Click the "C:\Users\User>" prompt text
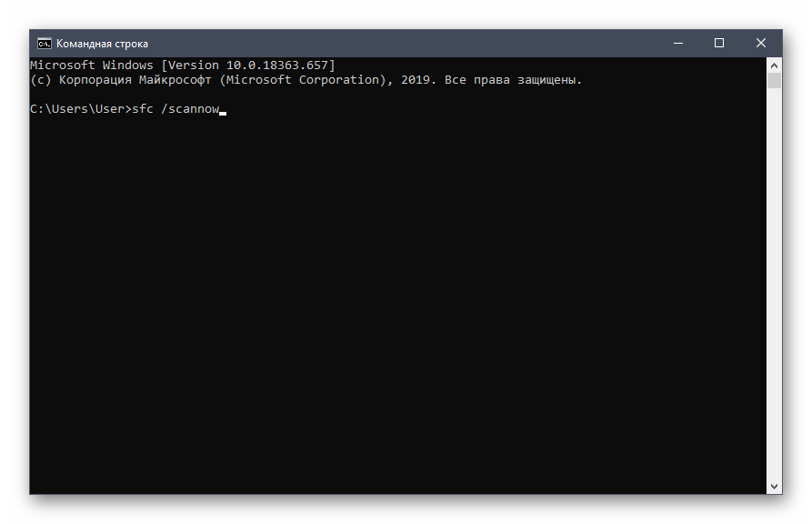812x524 pixels. click(80, 110)
